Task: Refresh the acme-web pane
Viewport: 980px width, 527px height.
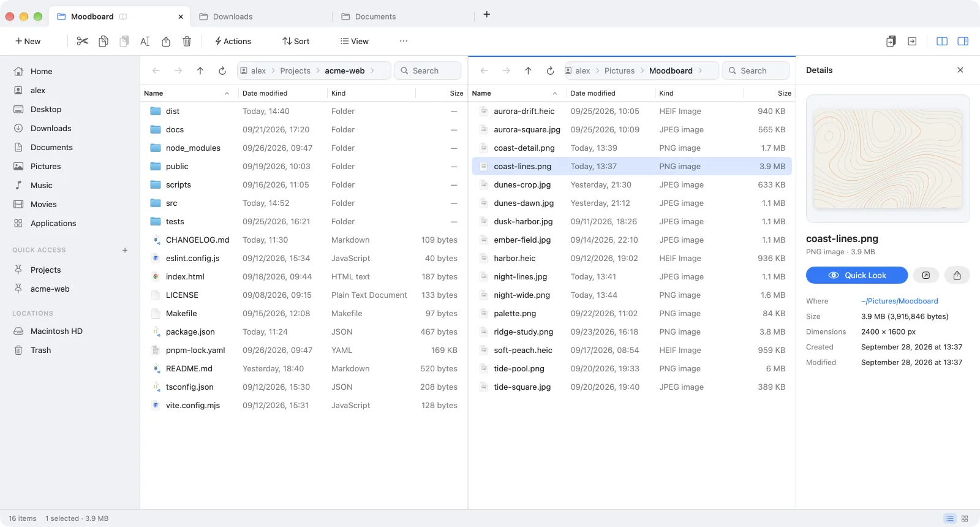Action: [222, 70]
